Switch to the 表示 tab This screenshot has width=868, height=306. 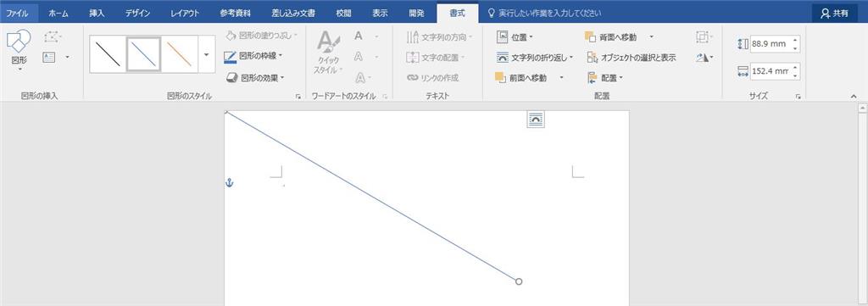[381, 13]
